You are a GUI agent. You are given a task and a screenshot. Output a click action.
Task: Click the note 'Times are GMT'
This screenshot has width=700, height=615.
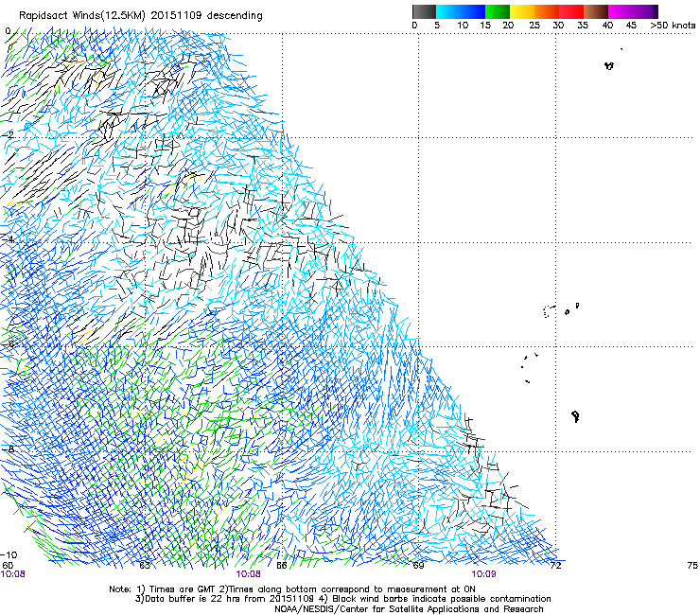pos(183,589)
